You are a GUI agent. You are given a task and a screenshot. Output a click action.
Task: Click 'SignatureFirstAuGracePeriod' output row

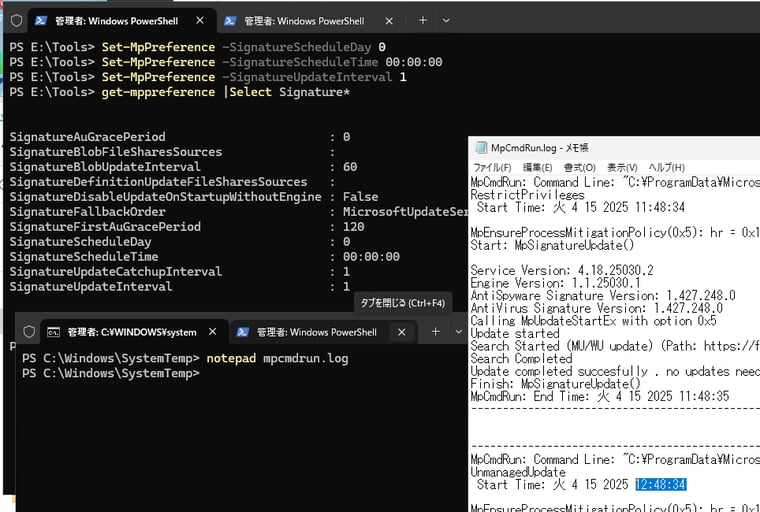point(187,226)
